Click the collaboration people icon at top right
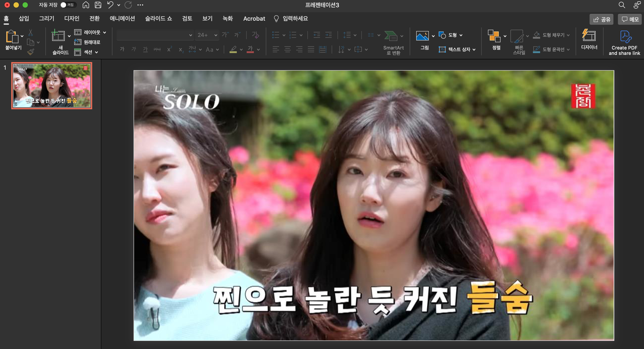Viewport: 644px width, 349px height. 637,5
